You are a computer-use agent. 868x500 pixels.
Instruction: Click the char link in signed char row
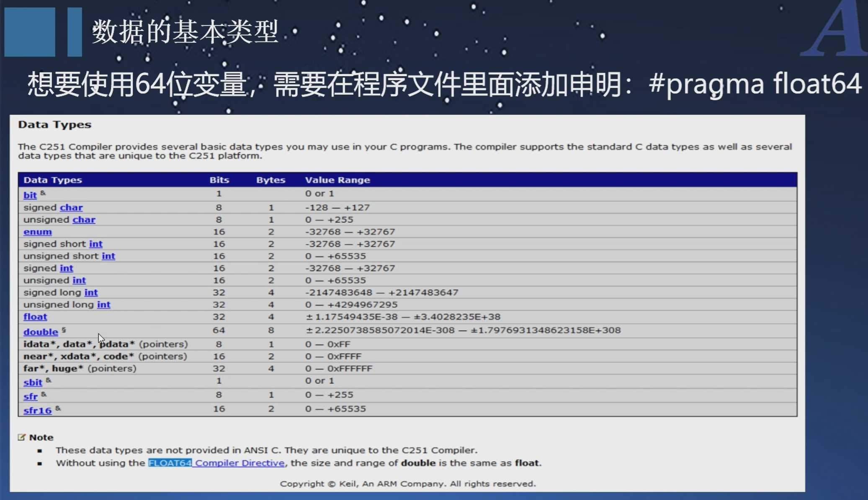(x=71, y=207)
